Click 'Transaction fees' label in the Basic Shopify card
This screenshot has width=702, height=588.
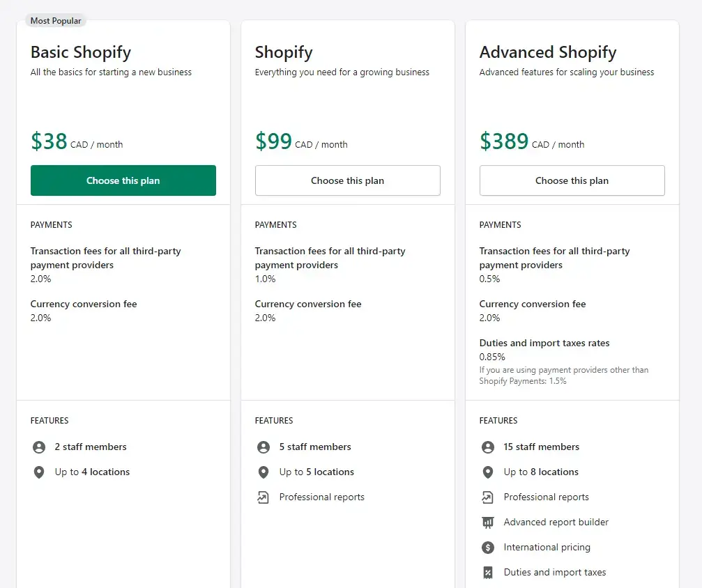(x=106, y=258)
